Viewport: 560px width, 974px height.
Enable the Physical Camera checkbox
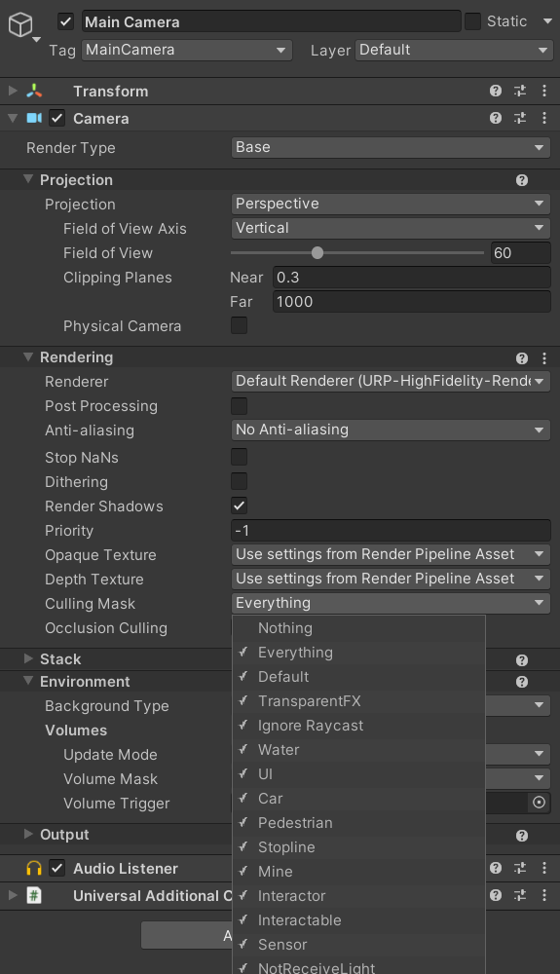click(x=239, y=325)
